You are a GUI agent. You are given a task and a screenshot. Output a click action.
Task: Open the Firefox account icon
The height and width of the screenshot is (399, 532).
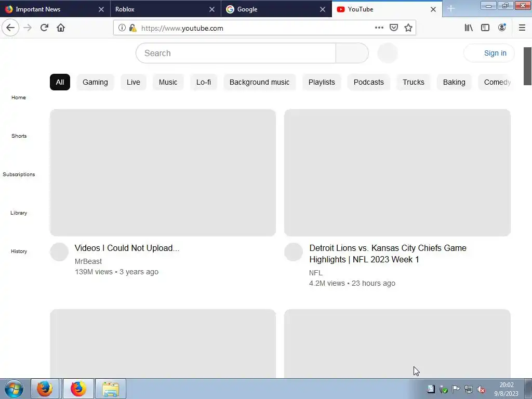click(502, 28)
